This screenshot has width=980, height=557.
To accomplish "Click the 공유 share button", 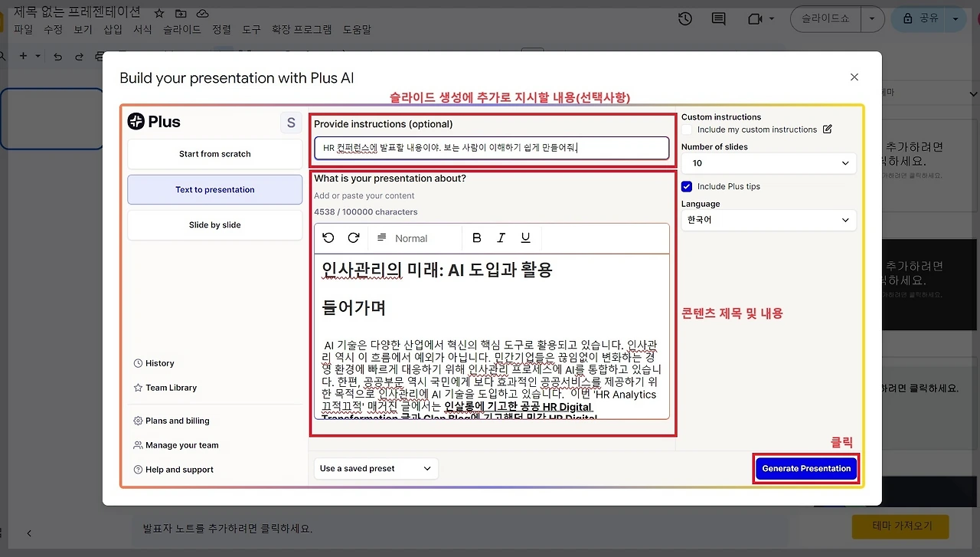I will pyautogui.click(x=919, y=18).
